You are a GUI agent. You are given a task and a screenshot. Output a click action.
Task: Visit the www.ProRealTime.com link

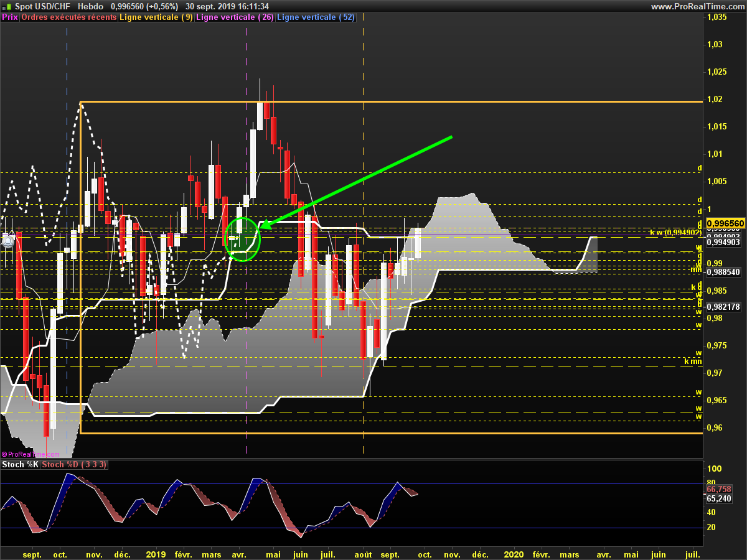pyautogui.click(x=697, y=6)
